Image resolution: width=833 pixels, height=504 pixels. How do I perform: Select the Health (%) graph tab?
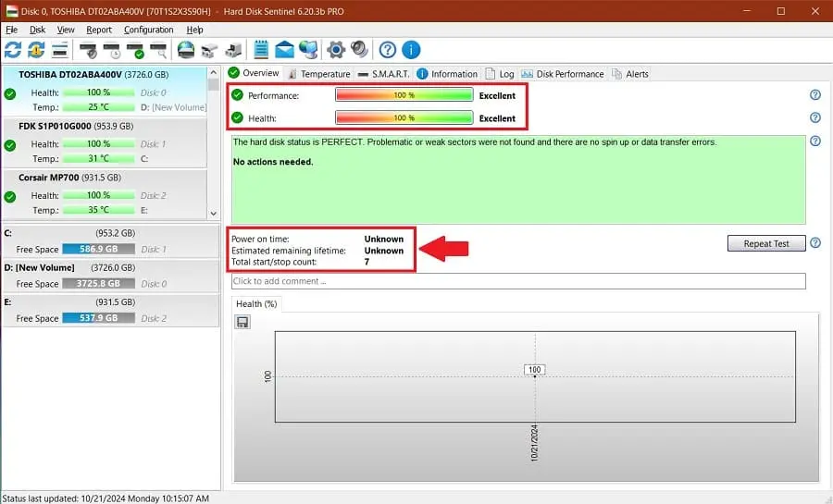[x=256, y=304]
